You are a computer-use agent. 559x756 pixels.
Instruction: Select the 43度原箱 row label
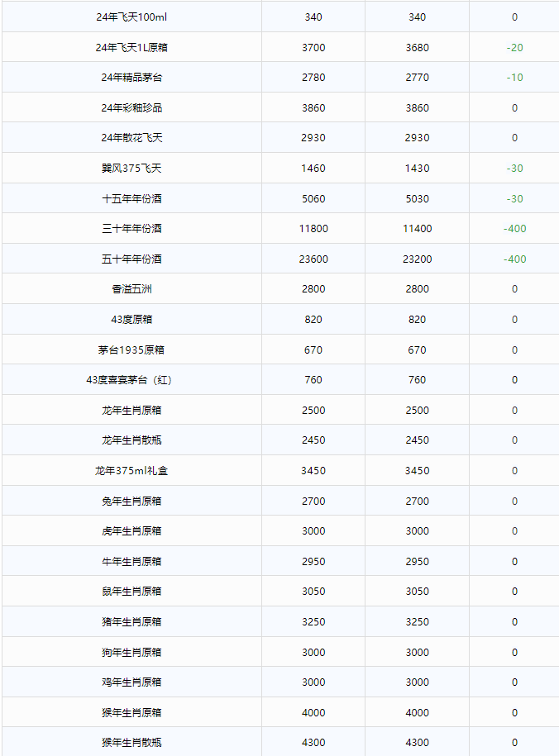[131, 319]
